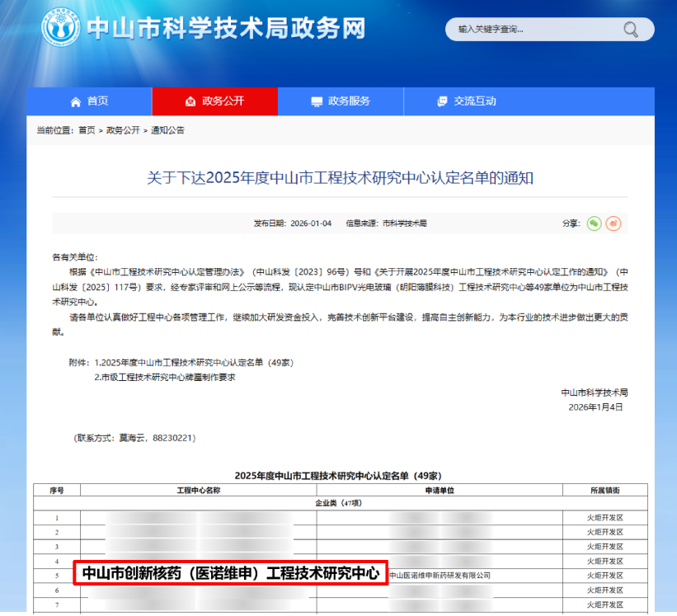Click 火炬开发区 cell in row 5
The height and width of the screenshot is (616, 677).
(x=605, y=576)
